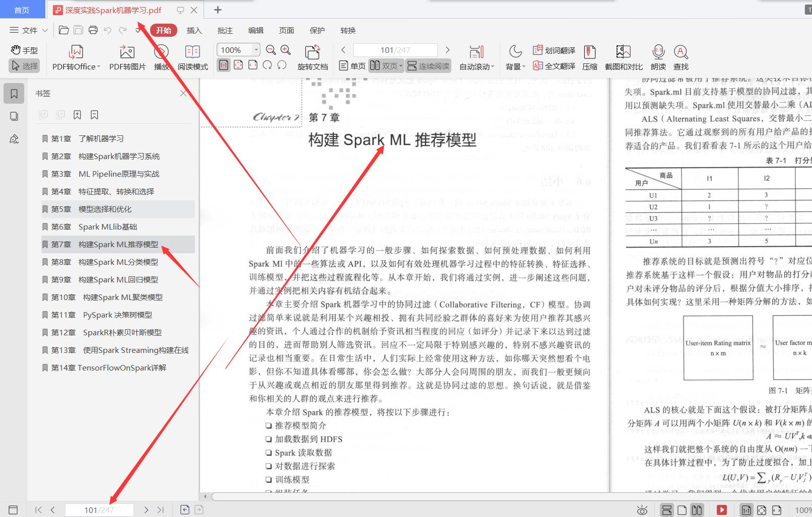The image size is (812, 517).
Task: Click 旋转文档 rotate document button
Action: 312,58
